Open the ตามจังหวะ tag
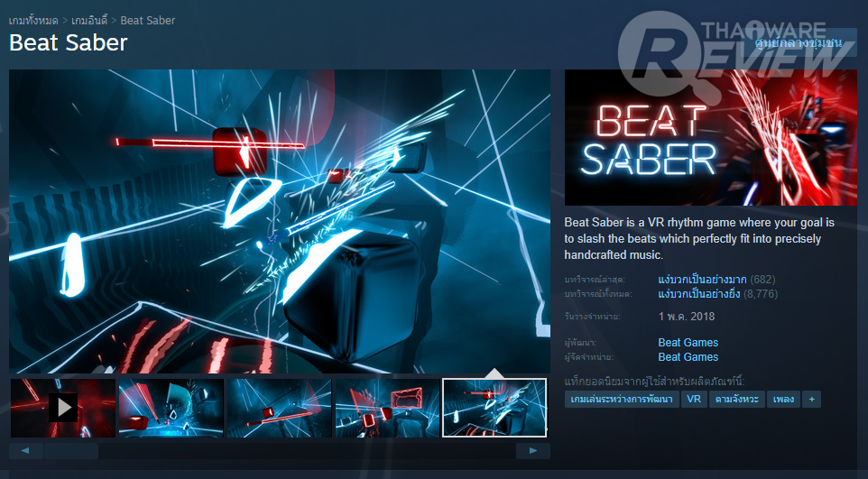 coord(737,400)
